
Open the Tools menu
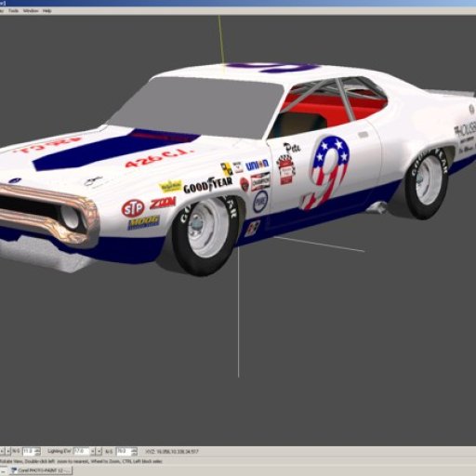pos(13,10)
